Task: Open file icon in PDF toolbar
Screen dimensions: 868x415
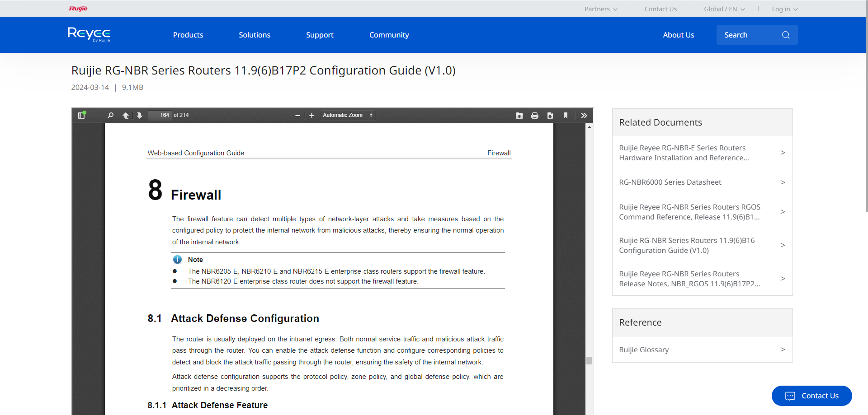Action: 519,116
